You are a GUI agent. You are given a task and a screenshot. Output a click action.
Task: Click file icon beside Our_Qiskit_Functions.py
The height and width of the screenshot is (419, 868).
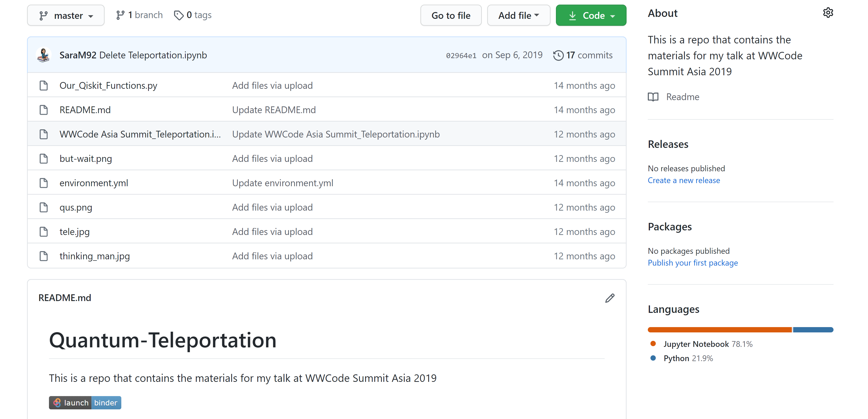click(x=43, y=86)
